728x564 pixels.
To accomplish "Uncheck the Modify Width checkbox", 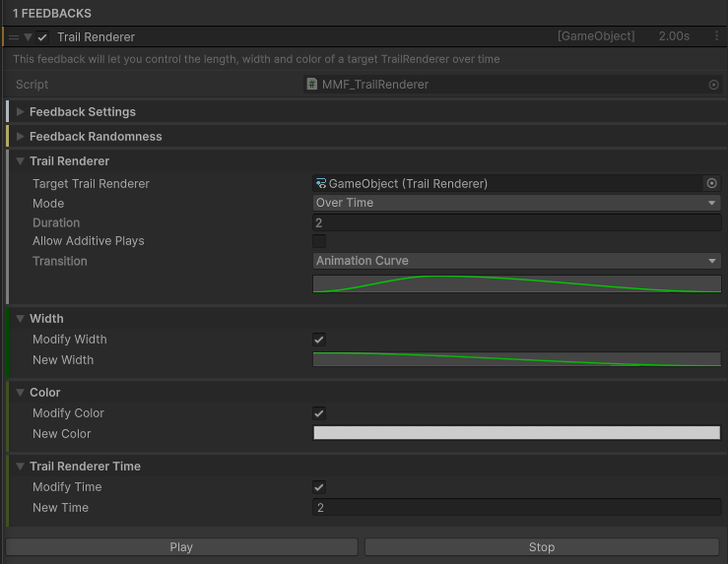I will [319, 340].
